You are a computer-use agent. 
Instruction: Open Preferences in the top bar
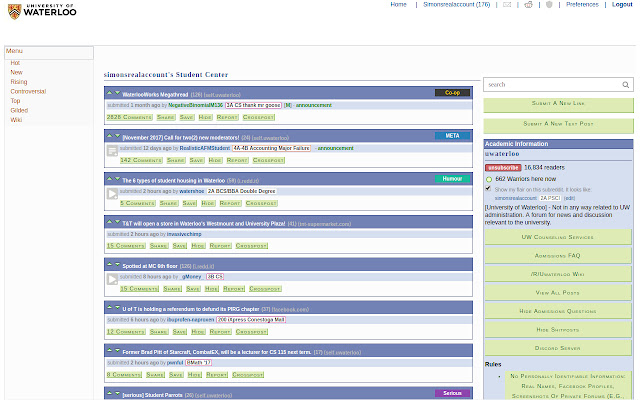click(x=582, y=4)
